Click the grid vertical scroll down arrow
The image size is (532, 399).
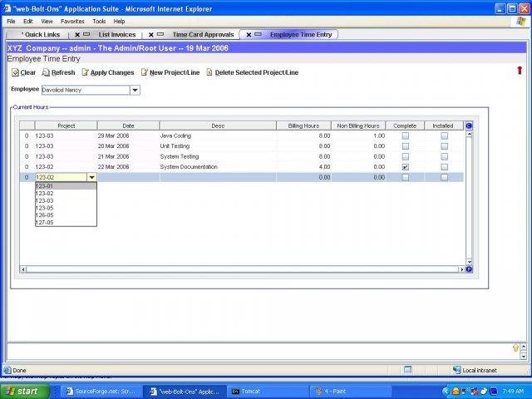pos(469,261)
